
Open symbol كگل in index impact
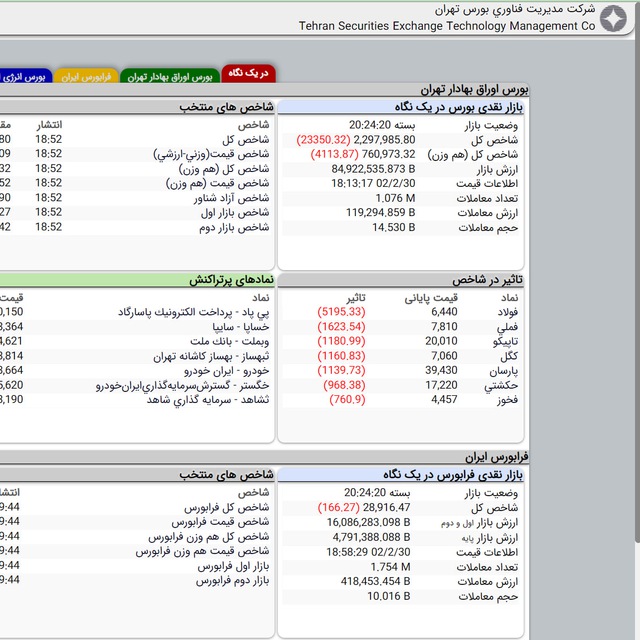[509, 356]
